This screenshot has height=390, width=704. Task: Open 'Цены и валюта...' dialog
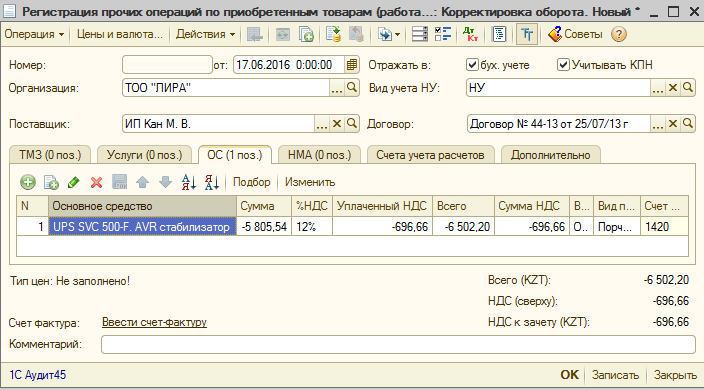point(119,34)
